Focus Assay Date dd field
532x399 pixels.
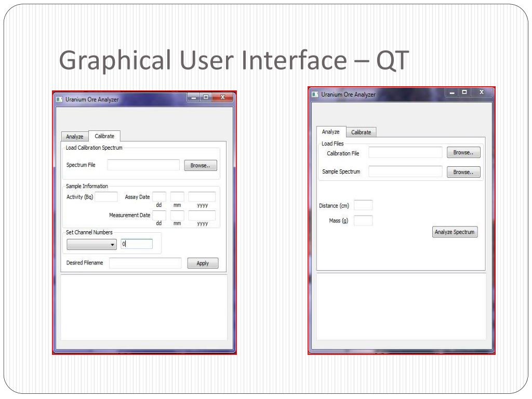click(x=159, y=197)
